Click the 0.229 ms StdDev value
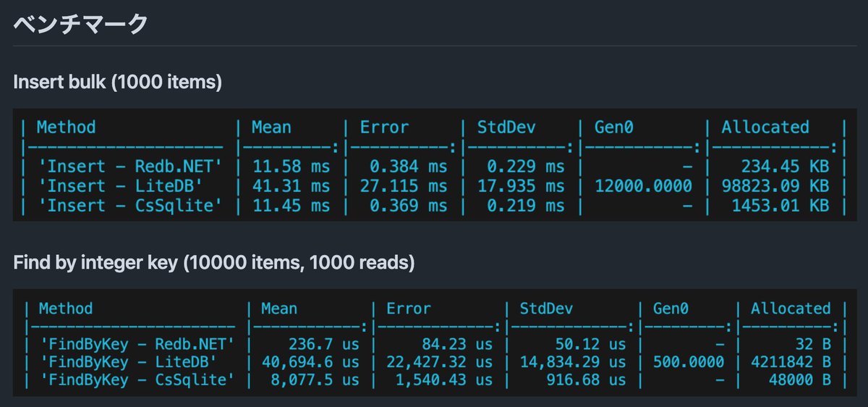Viewport: 868px width, 407px height. [x=526, y=167]
